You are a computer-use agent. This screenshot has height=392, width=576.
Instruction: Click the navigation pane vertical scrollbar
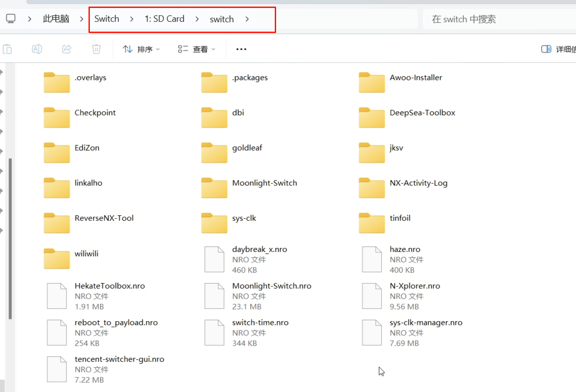(x=10, y=238)
